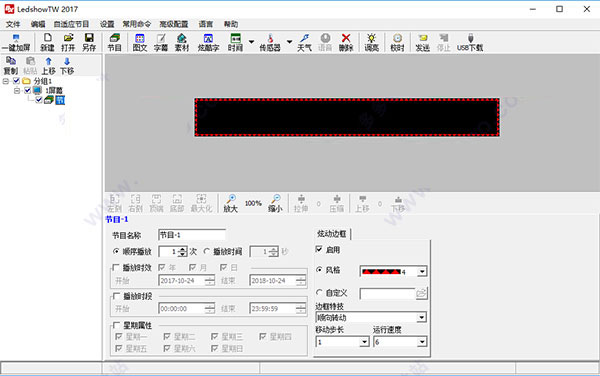Viewport: 600px width, 376px height.
Task: Click the USB下载 download icon
Action: click(470, 42)
